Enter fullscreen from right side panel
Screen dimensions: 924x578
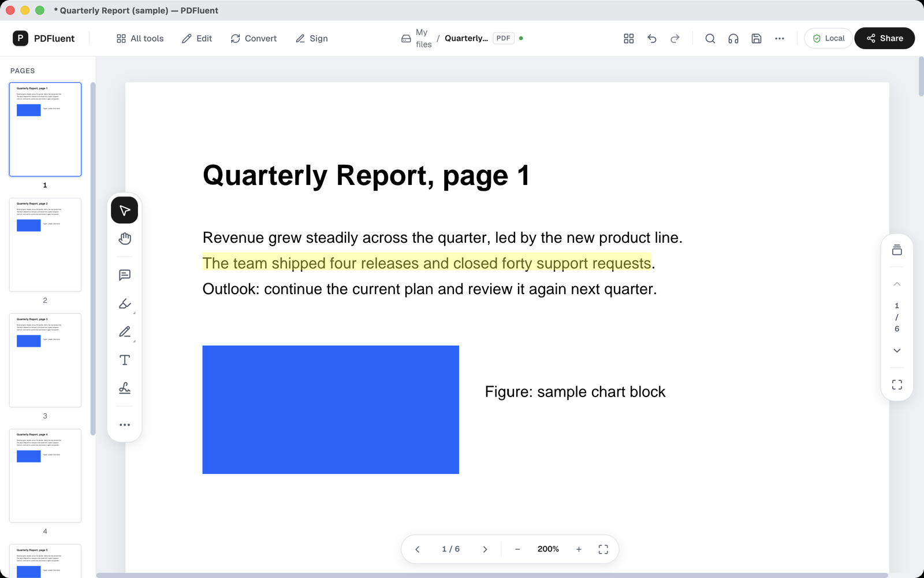point(897,384)
